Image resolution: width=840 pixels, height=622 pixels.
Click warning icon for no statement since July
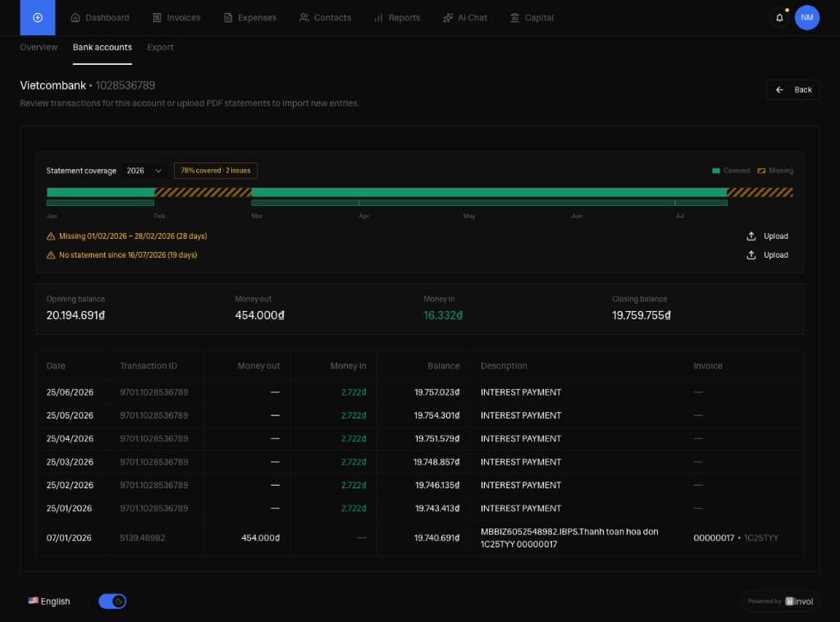click(x=51, y=255)
